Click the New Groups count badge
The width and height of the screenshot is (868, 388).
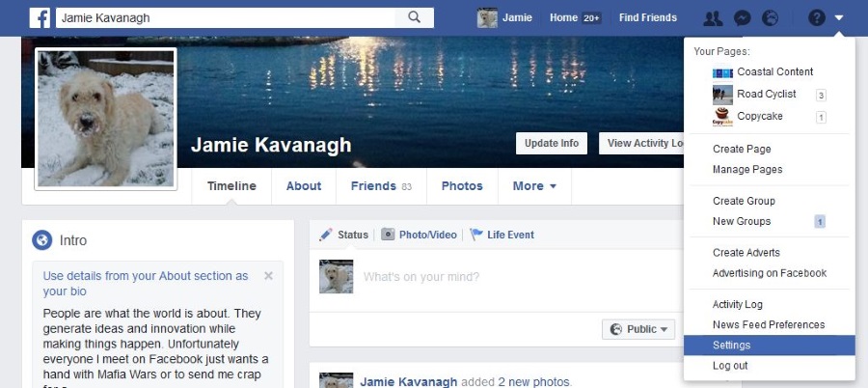[x=820, y=222]
